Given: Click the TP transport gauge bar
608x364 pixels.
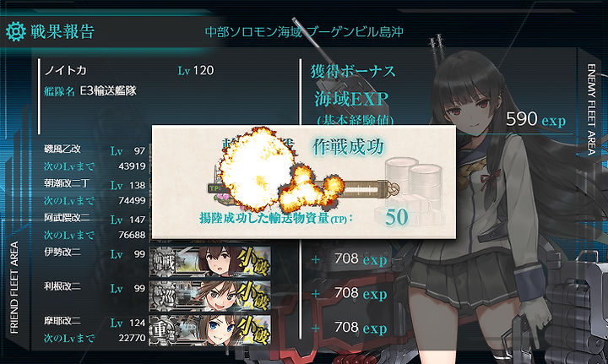Looking at the screenshot, I should (302, 189).
